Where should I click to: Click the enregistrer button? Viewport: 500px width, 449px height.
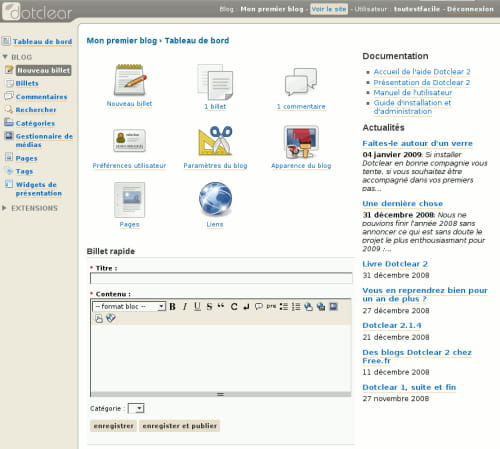pyautogui.click(x=113, y=426)
